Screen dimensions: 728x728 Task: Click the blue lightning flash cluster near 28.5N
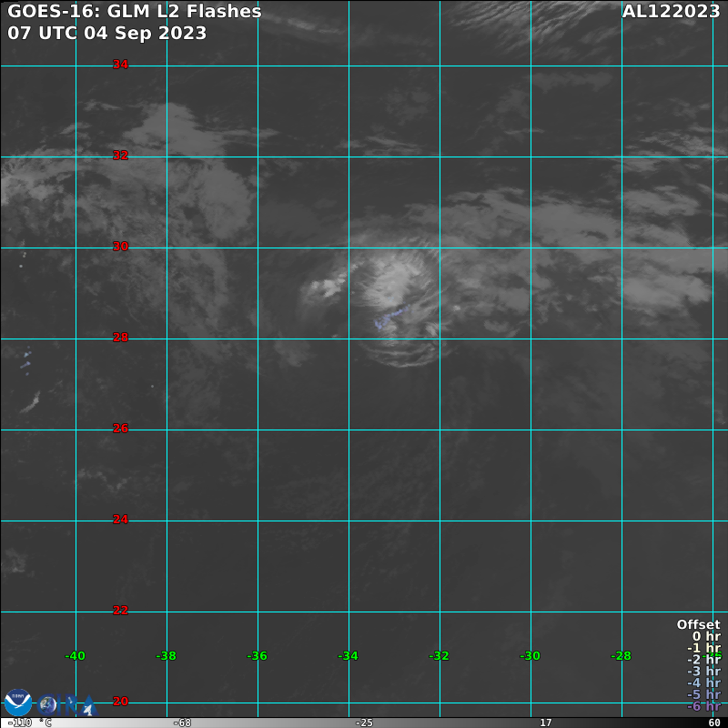coord(390,317)
